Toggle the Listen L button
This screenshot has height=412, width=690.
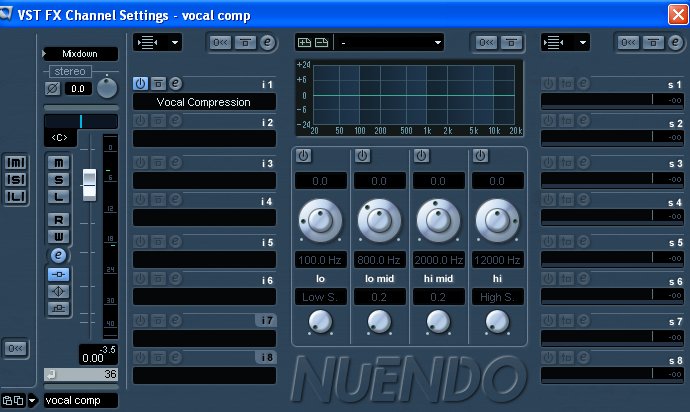59,196
